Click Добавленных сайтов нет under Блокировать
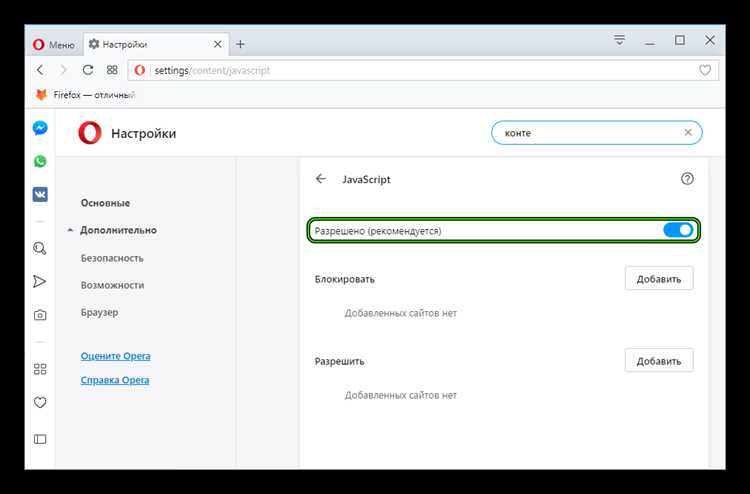The height and width of the screenshot is (494, 750). pos(400,314)
